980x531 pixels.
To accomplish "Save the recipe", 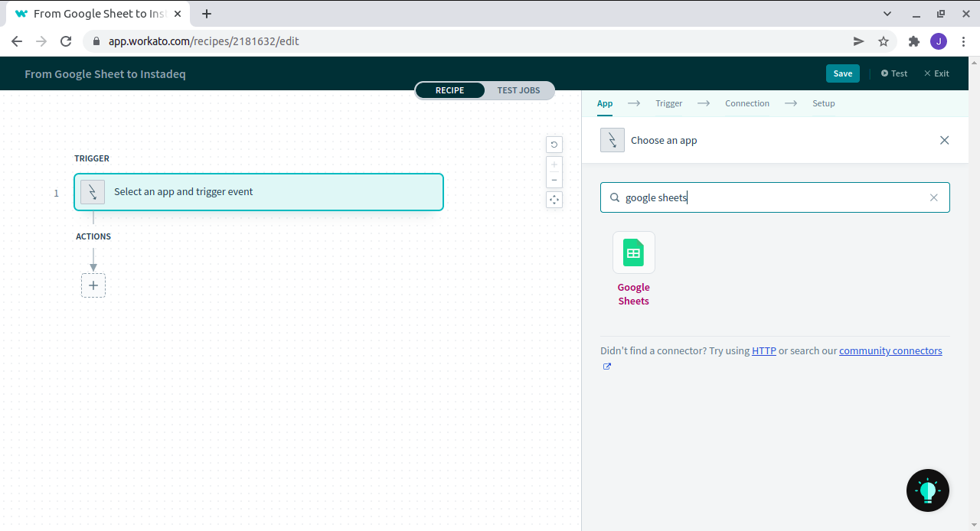I will tap(843, 73).
